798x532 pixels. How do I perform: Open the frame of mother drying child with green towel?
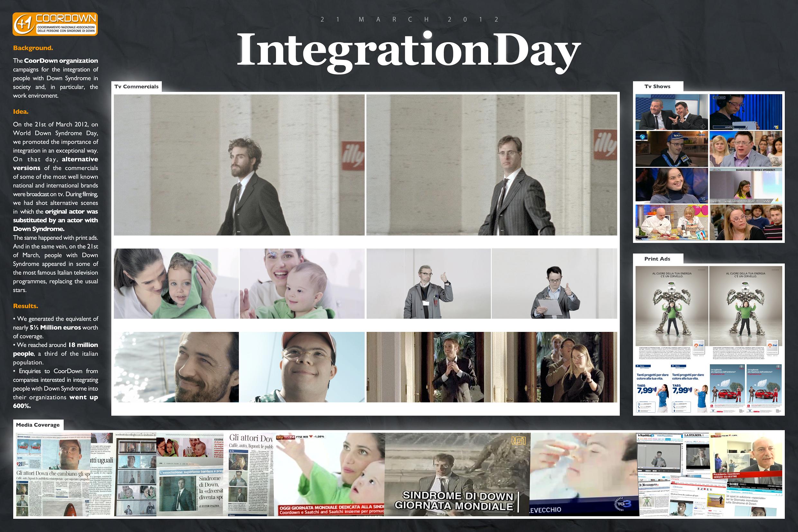[177, 284]
